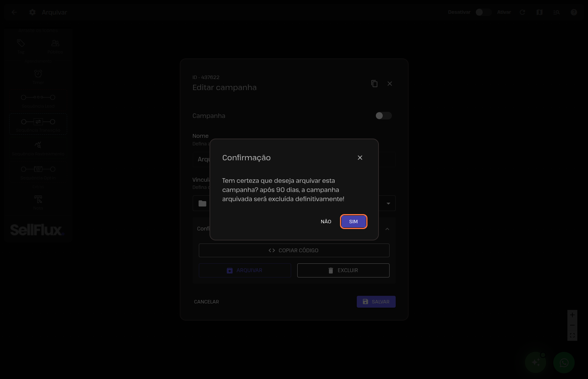Toggle the Desativar/Ativar switch in top bar

pyautogui.click(x=483, y=12)
